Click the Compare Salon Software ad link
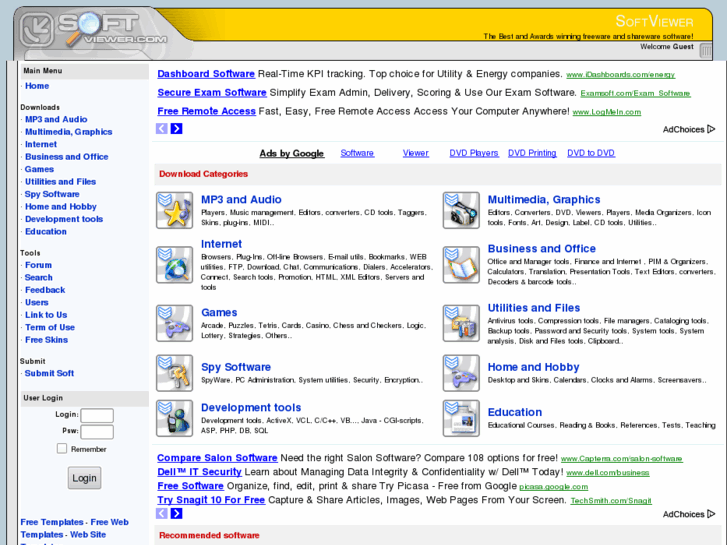Screen dimensions: 727x545 (x=217, y=458)
